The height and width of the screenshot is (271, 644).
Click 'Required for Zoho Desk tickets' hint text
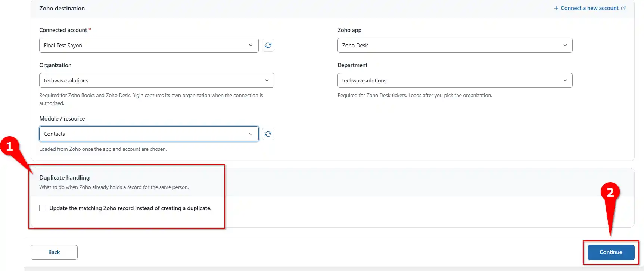(x=415, y=96)
